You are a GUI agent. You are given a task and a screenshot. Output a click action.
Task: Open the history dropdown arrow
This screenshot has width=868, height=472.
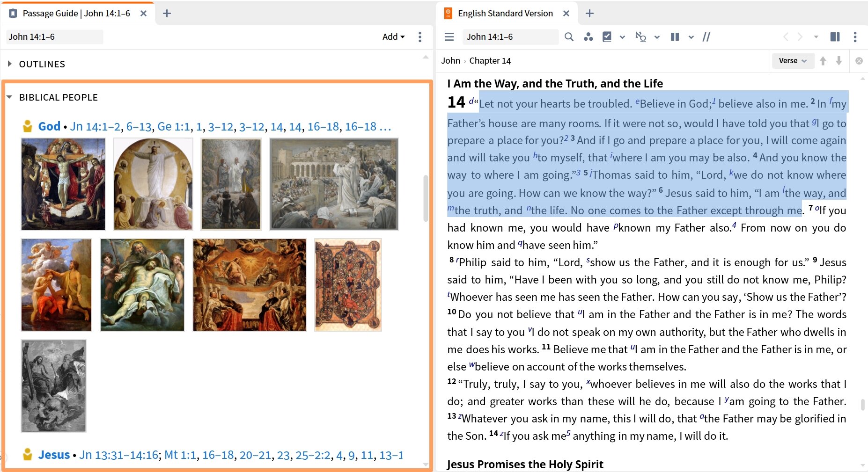coord(816,37)
